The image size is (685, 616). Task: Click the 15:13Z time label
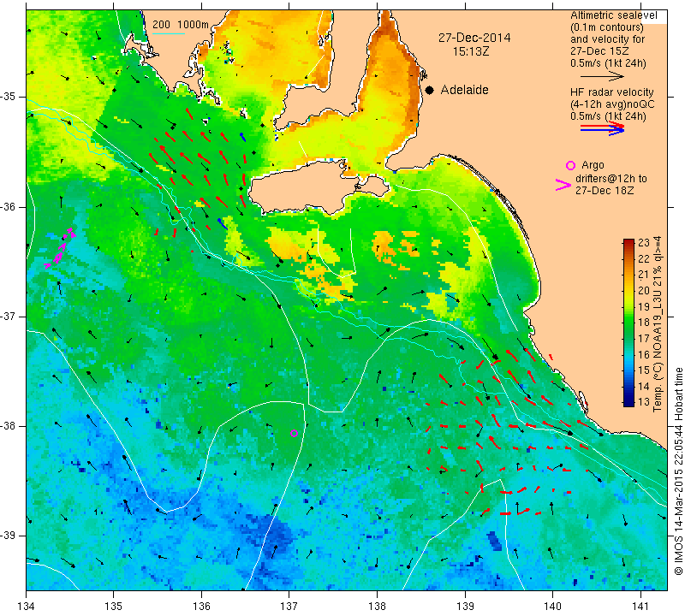pyautogui.click(x=470, y=51)
